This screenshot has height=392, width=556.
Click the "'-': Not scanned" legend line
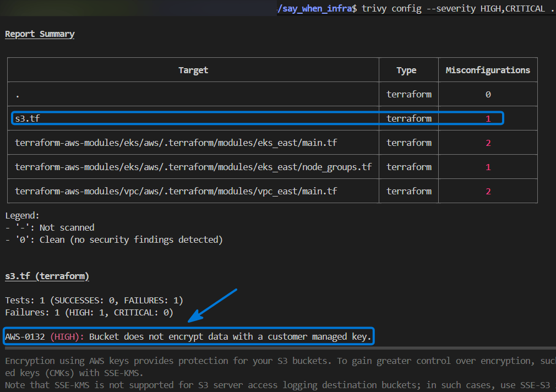click(50, 227)
